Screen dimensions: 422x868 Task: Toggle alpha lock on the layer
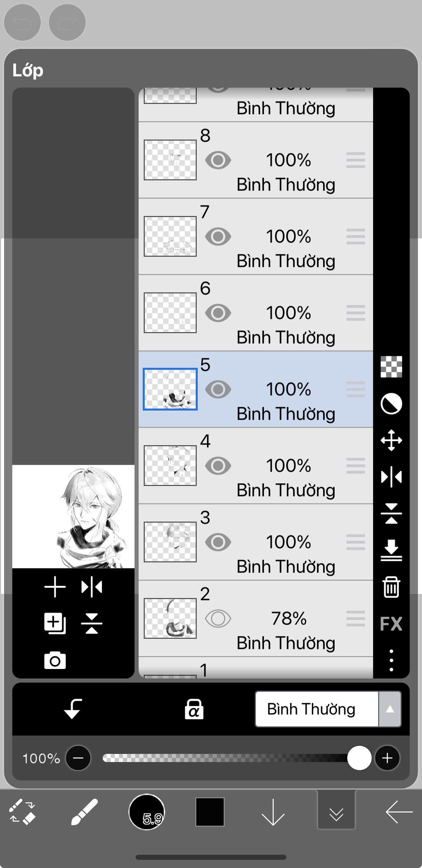194,709
